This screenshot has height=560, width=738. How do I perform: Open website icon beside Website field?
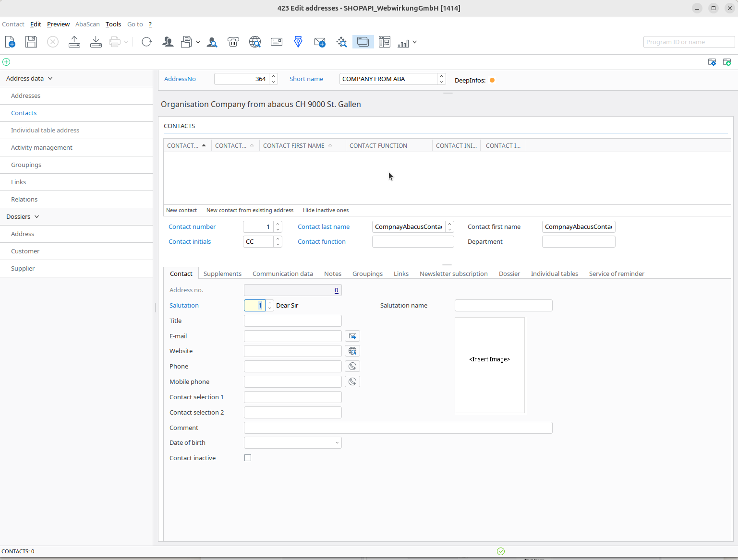pos(352,351)
